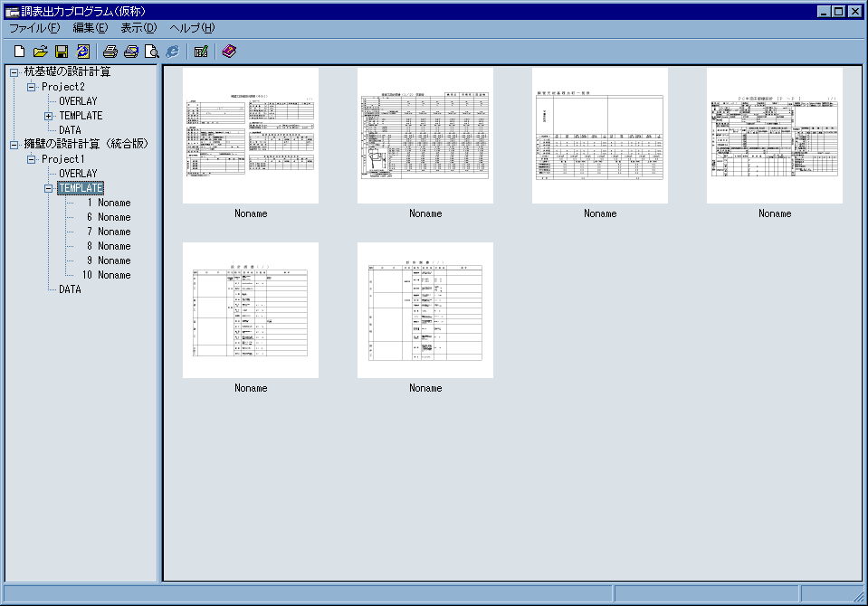
Task: Click the Print toolbar icon
Action: [x=110, y=52]
